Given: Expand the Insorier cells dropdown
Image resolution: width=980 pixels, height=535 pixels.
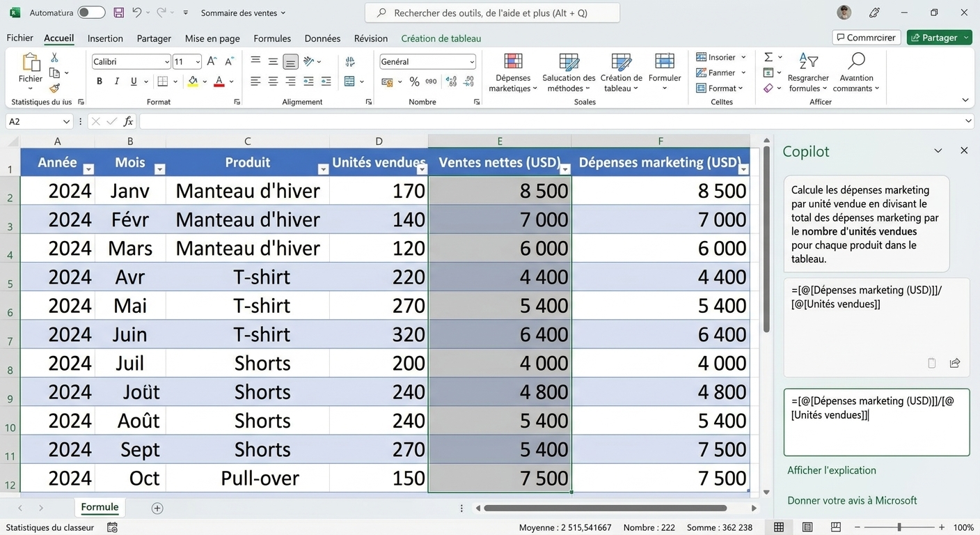Looking at the screenshot, I should tap(743, 57).
